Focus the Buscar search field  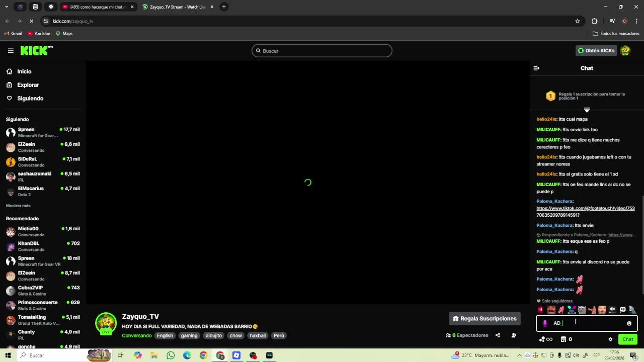click(x=322, y=51)
